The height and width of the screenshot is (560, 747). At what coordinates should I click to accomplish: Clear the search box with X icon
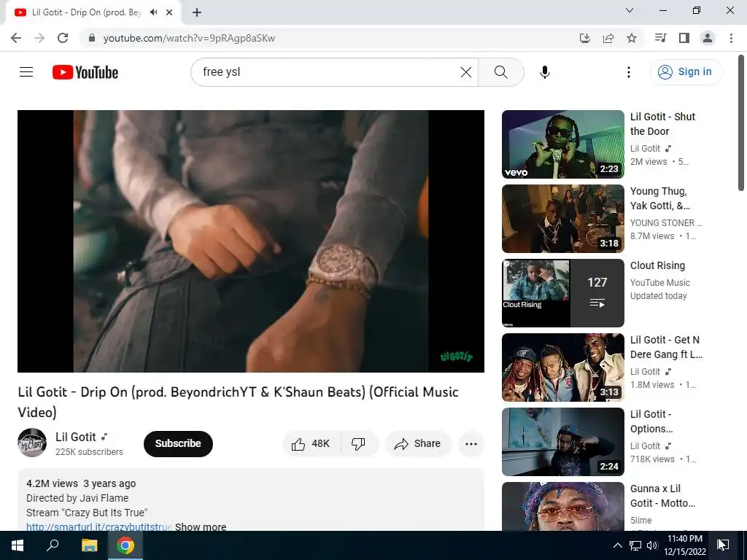(466, 72)
